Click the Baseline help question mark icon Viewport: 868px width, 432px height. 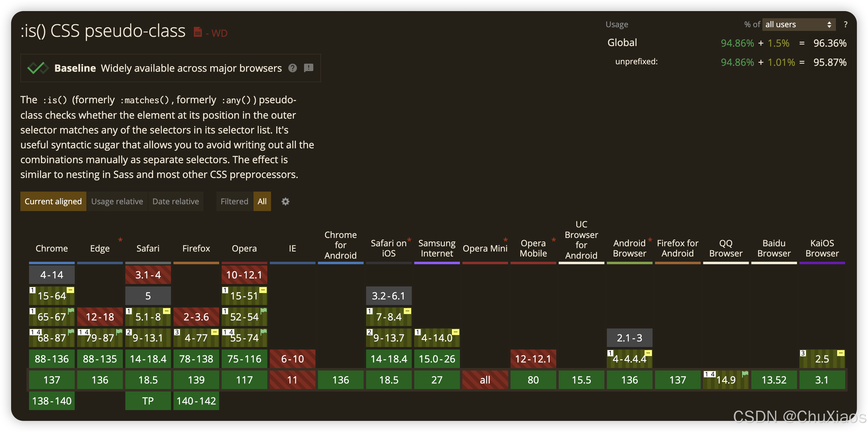point(293,68)
